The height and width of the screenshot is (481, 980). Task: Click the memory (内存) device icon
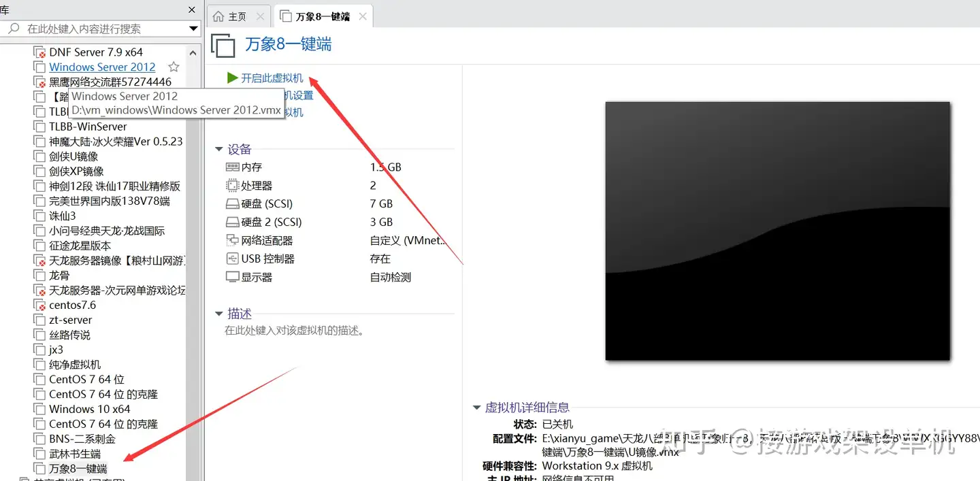(232, 167)
